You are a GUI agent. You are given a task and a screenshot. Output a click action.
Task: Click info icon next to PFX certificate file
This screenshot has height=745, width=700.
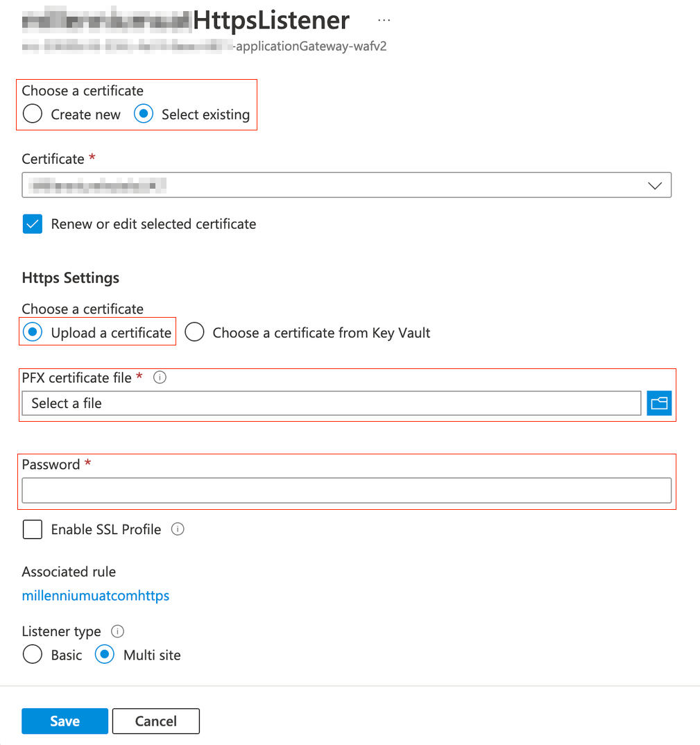click(160, 378)
